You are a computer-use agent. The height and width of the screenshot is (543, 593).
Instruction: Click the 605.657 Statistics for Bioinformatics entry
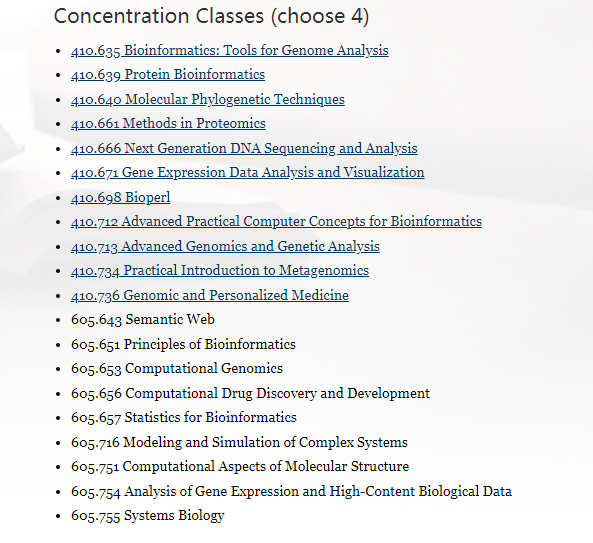pos(183,417)
